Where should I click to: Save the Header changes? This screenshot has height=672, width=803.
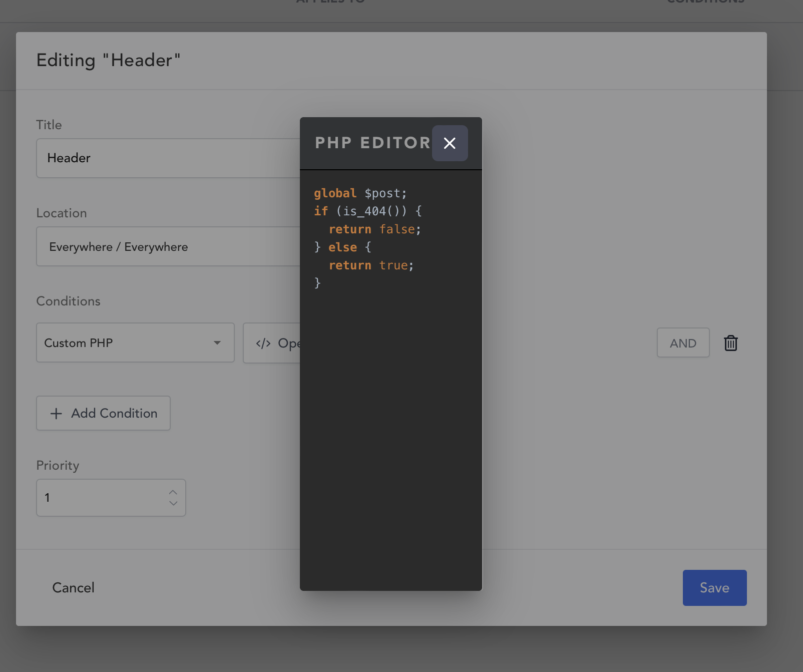click(x=714, y=587)
